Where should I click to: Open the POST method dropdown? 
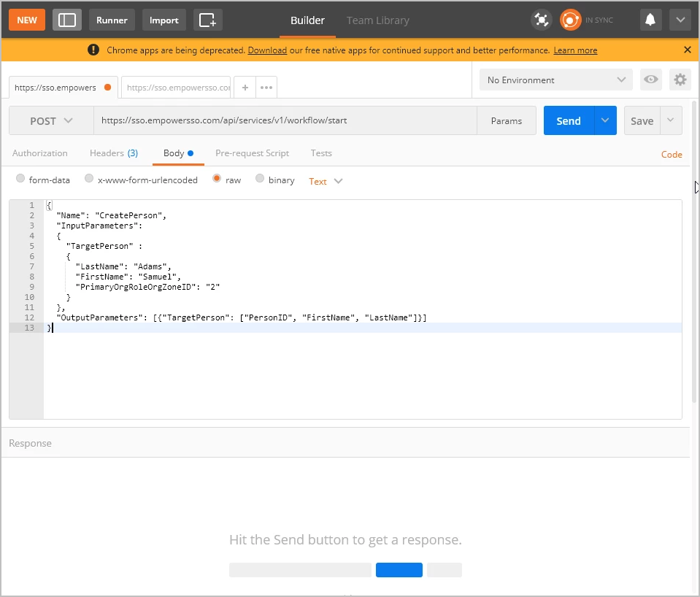click(51, 121)
